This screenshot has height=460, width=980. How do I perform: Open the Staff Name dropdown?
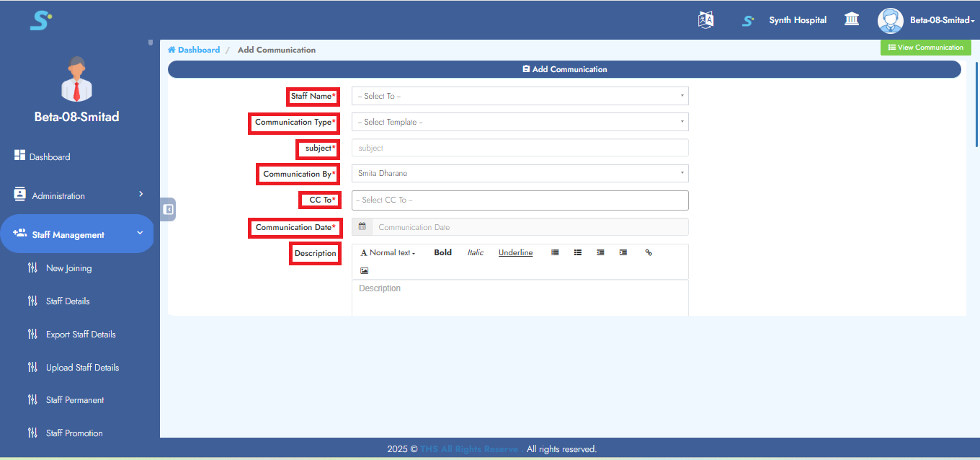coord(520,96)
